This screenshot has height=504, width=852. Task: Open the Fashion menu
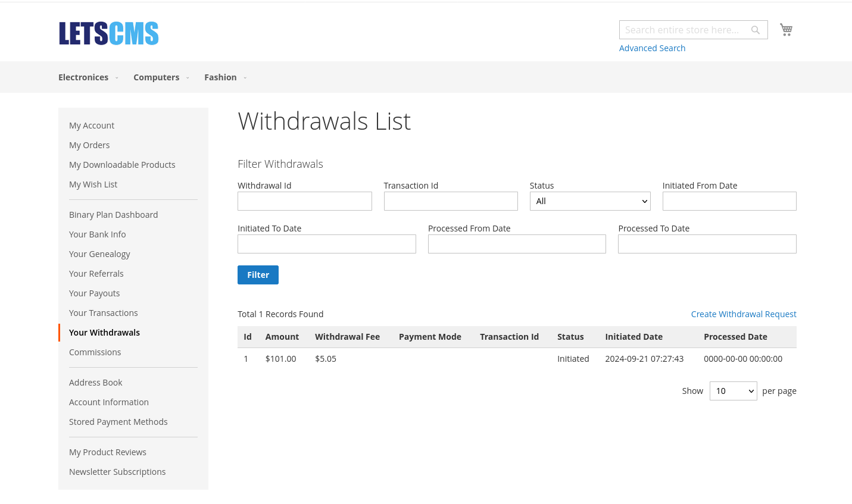[220, 77]
